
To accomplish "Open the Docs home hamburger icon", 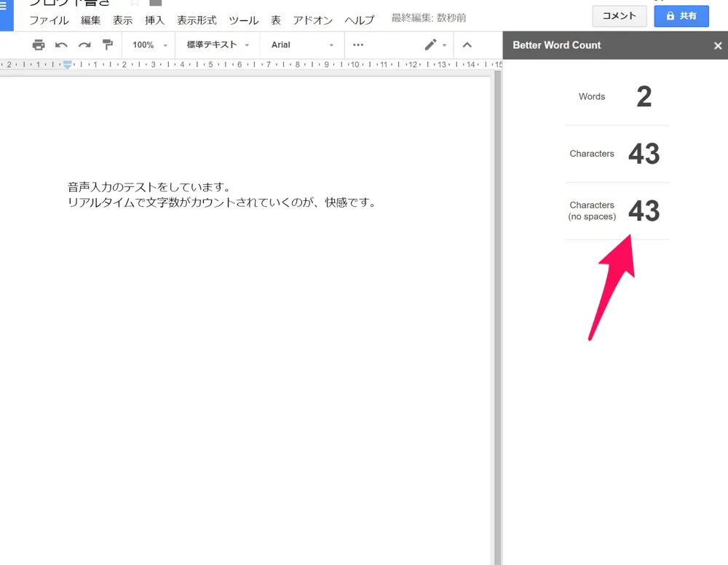I will point(4,7).
